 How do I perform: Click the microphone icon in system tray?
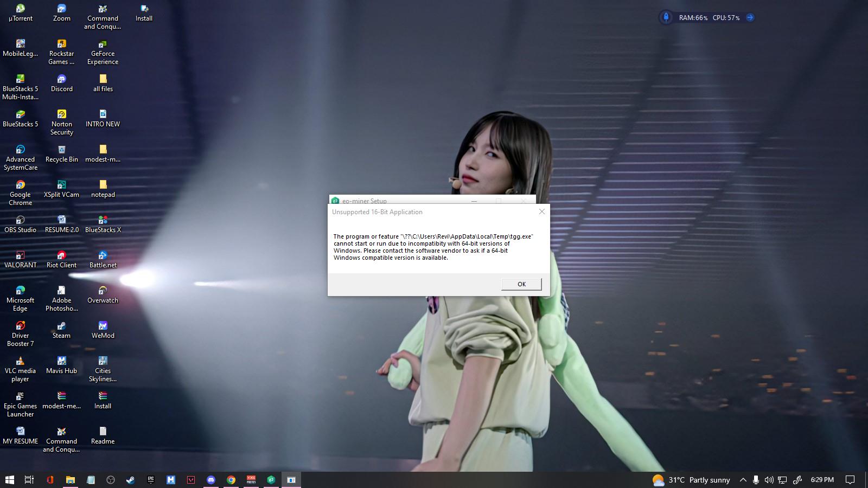point(756,480)
